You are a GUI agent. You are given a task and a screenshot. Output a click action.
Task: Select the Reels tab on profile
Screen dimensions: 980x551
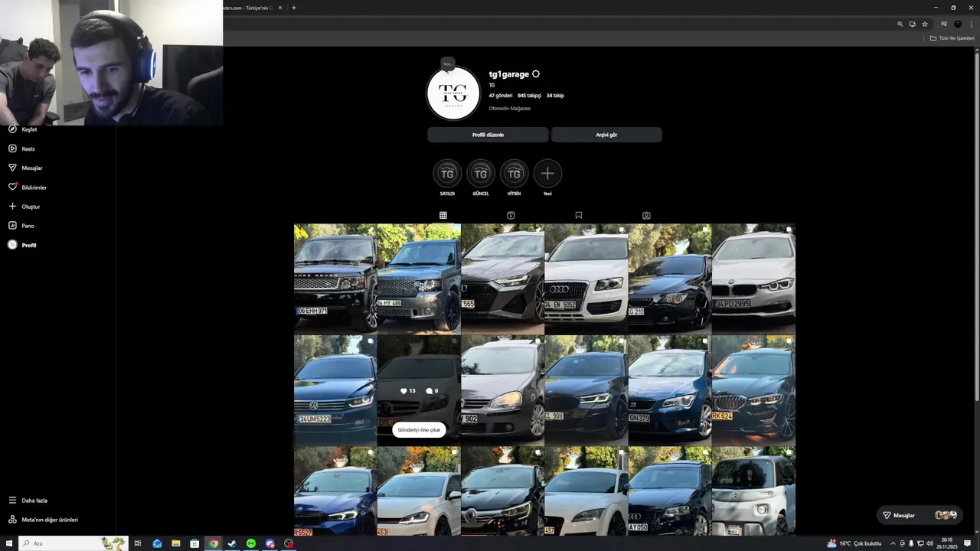pyautogui.click(x=511, y=216)
